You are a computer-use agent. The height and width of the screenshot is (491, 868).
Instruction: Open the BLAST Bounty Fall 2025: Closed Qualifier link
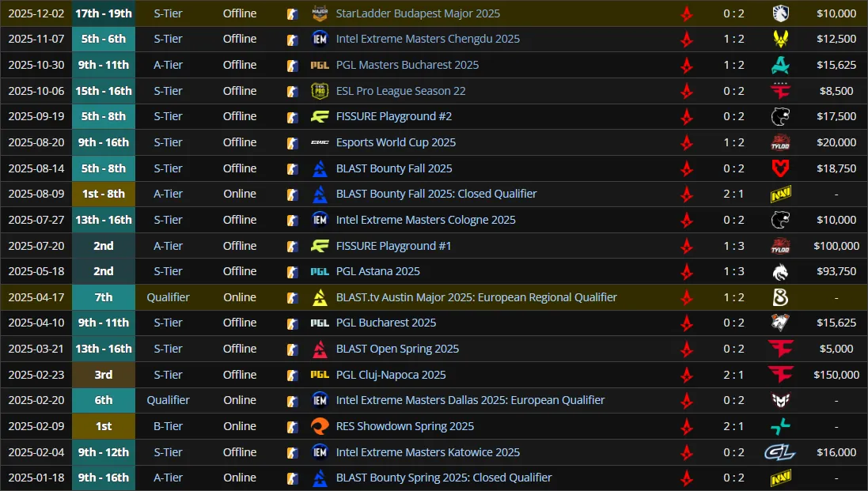[436, 194]
